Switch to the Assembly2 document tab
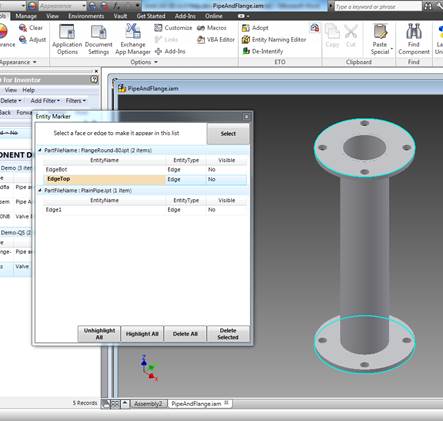 [148, 404]
